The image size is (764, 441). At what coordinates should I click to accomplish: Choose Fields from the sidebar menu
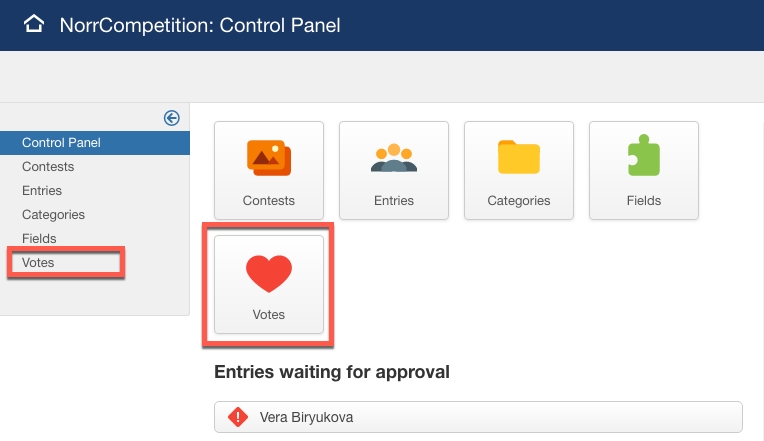[39, 239]
